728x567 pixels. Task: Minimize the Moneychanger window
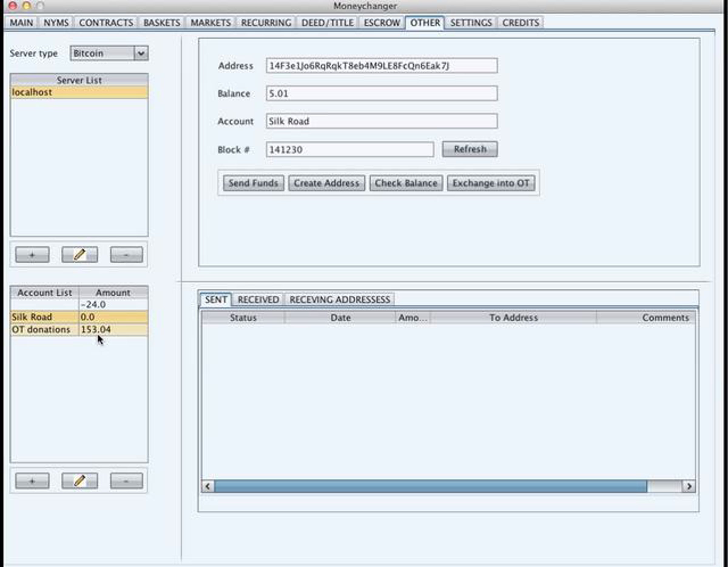27,6
